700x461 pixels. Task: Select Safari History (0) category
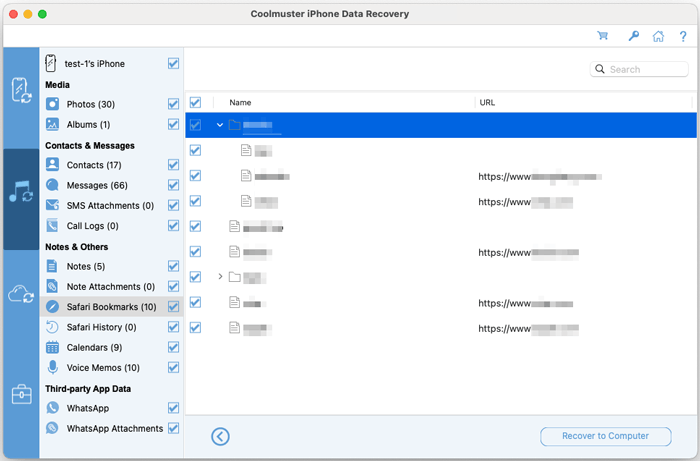click(x=111, y=327)
